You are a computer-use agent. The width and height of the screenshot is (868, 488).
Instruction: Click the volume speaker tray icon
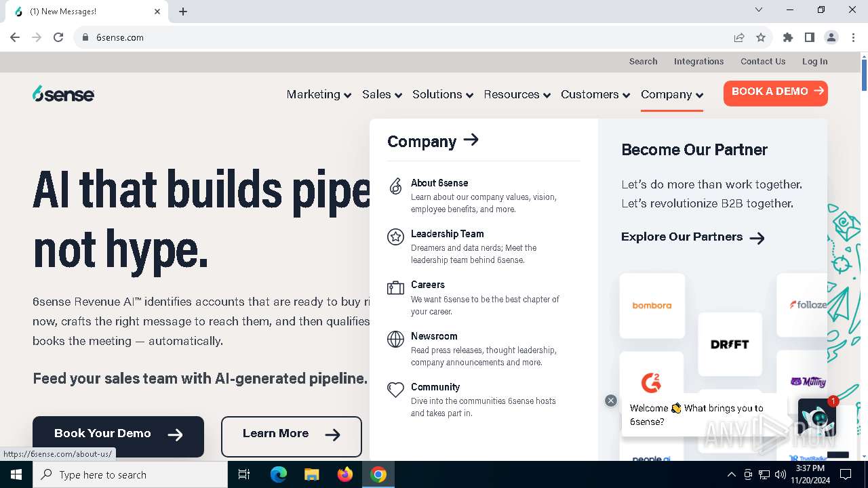(x=781, y=474)
